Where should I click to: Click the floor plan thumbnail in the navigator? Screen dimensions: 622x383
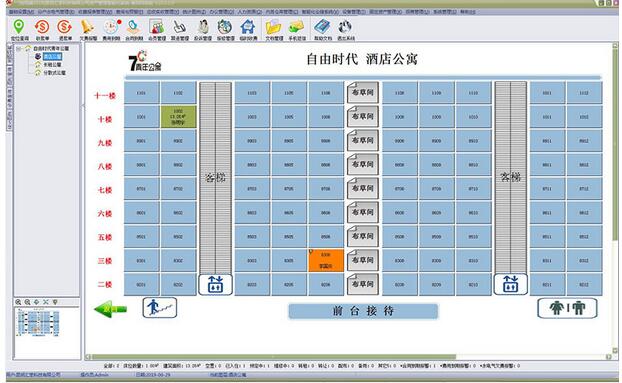click(38, 323)
